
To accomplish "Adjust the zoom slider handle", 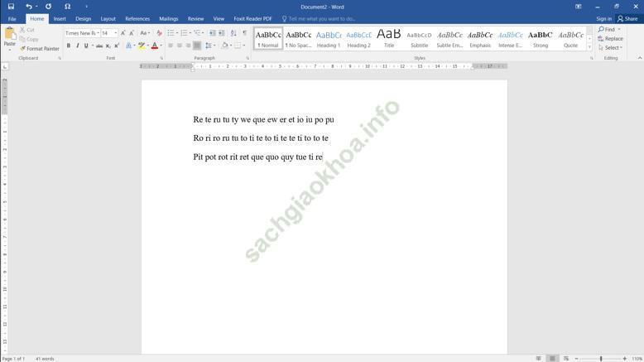I will pyautogui.click(x=601, y=359).
